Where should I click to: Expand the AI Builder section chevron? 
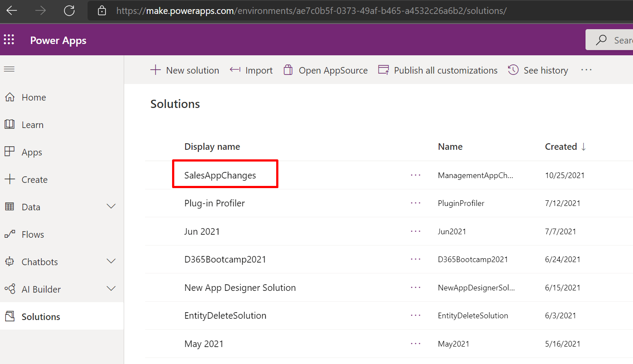[x=112, y=289]
